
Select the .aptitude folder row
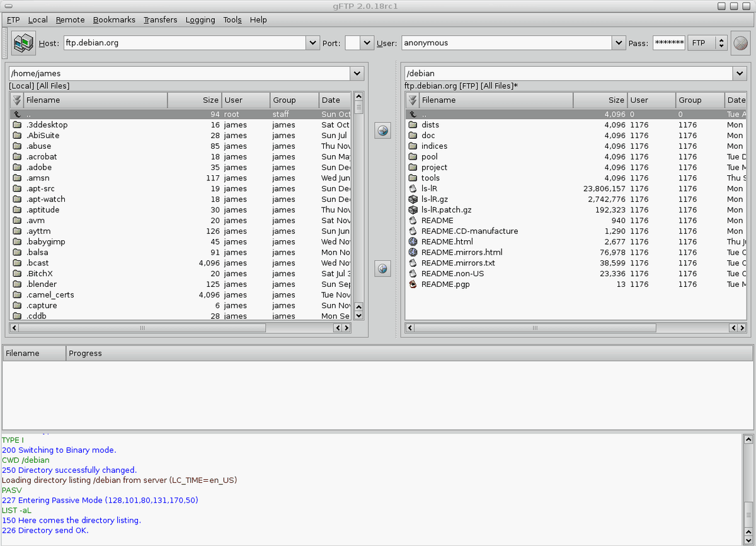181,210
